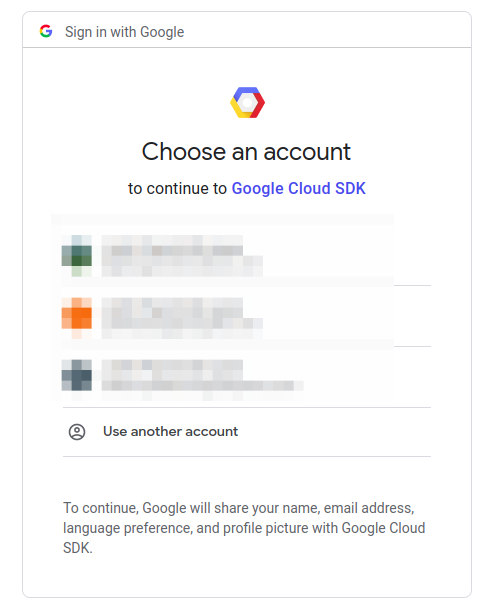Click the Choose an account heading
Screen dimensions: 493x602
point(246,152)
